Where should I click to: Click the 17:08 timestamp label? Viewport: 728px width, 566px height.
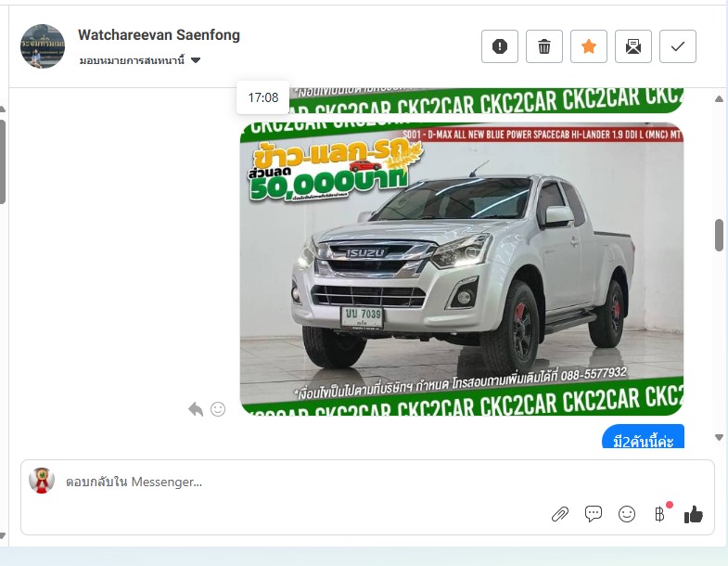(x=262, y=97)
